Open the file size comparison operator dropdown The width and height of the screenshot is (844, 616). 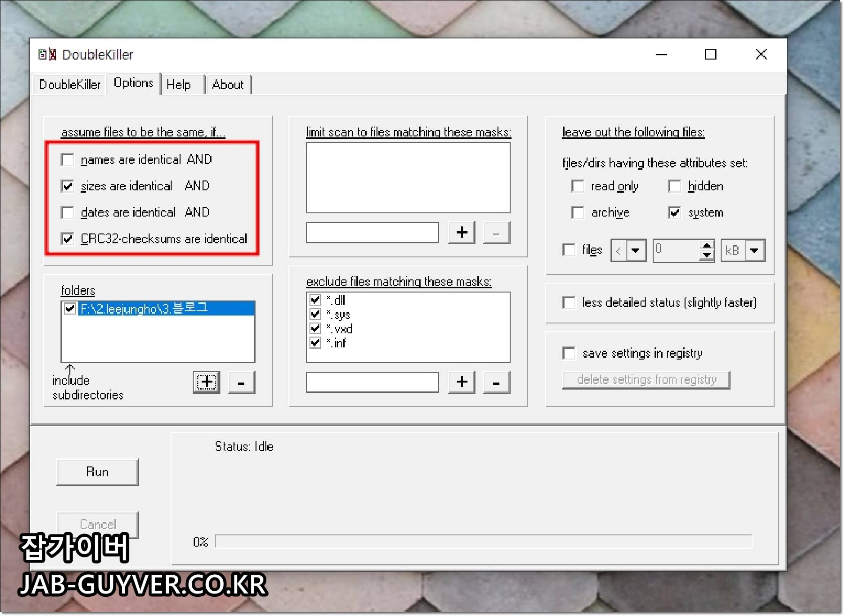[635, 250]
